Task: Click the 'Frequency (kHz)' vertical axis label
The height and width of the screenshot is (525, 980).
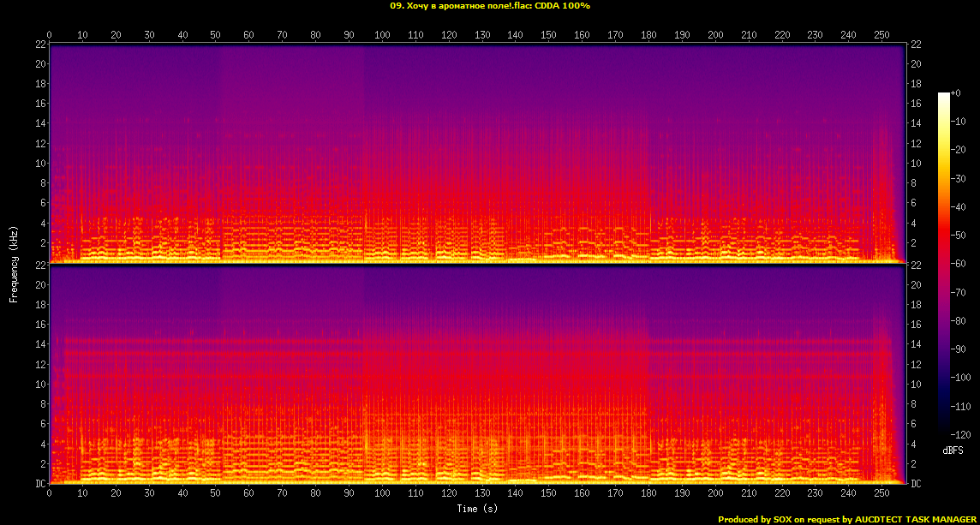Action: coord(14,263)
